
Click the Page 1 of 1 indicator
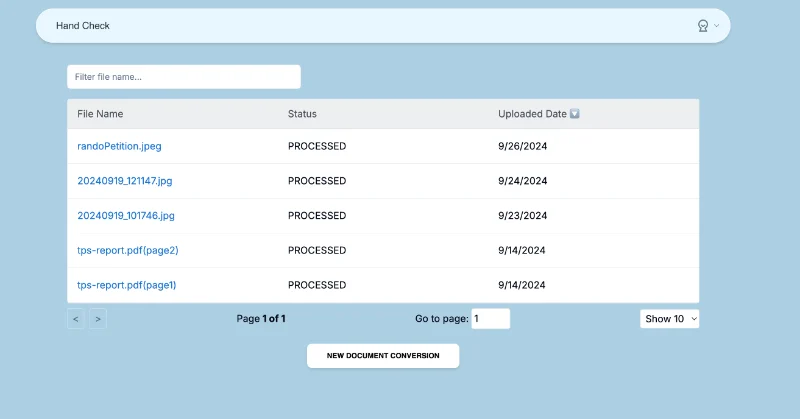[x=261, y=319]
